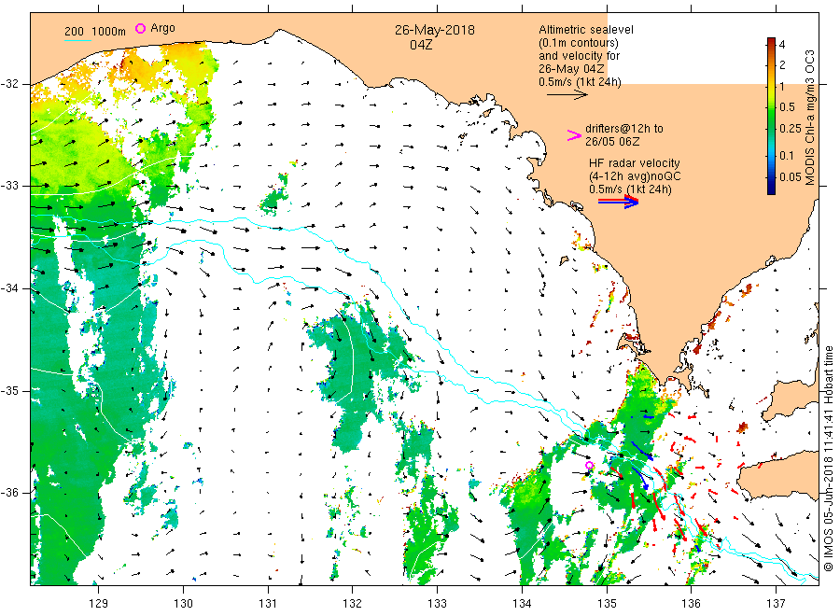Click the '-36' latitude axis label

coord(8,493)
